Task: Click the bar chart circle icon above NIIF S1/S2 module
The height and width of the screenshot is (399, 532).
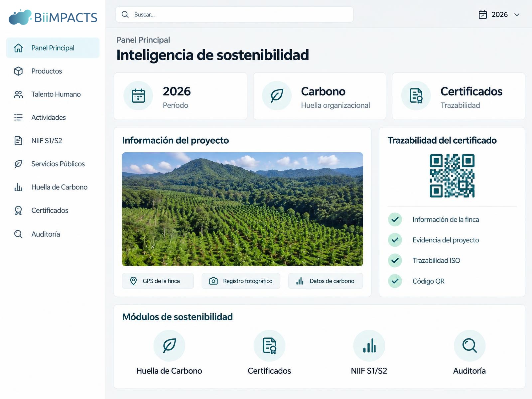Action: click(369, 346)
